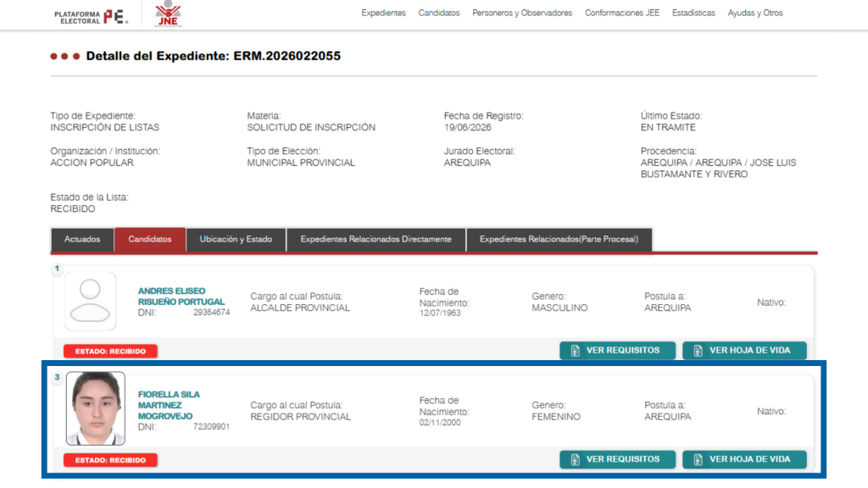This screenshot has height=488, width=868.
Task: Click Ver Requisitos for Andres Risueño
Action: pyautogui.click(x=617, y=350)
